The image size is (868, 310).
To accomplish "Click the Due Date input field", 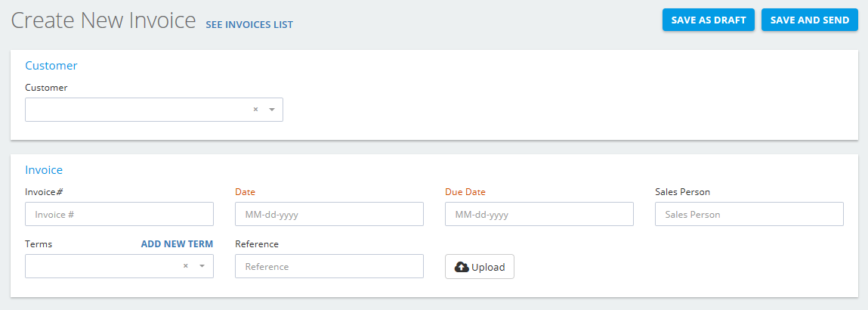I will (x=539, y=214).
